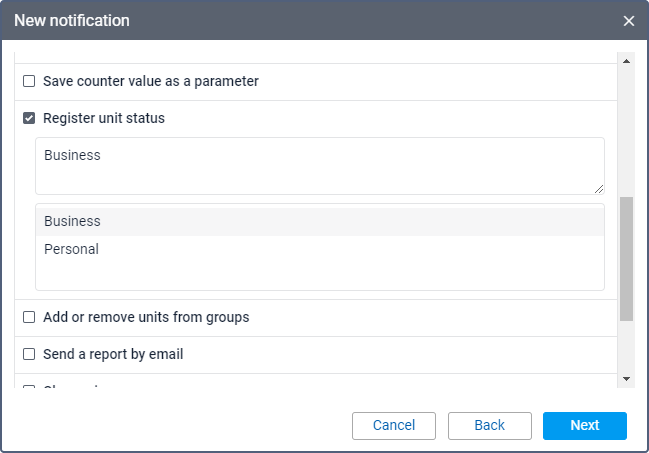Click the Add or remove units from groups label
Image resolution: width=649 pixels, height=453 pixels.
(146, 317)
